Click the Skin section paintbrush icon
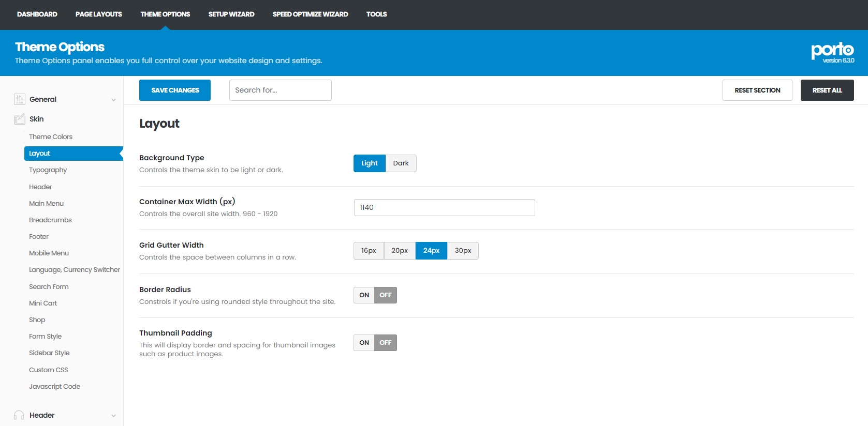This screenshot has width=868, height=426. 20,119
